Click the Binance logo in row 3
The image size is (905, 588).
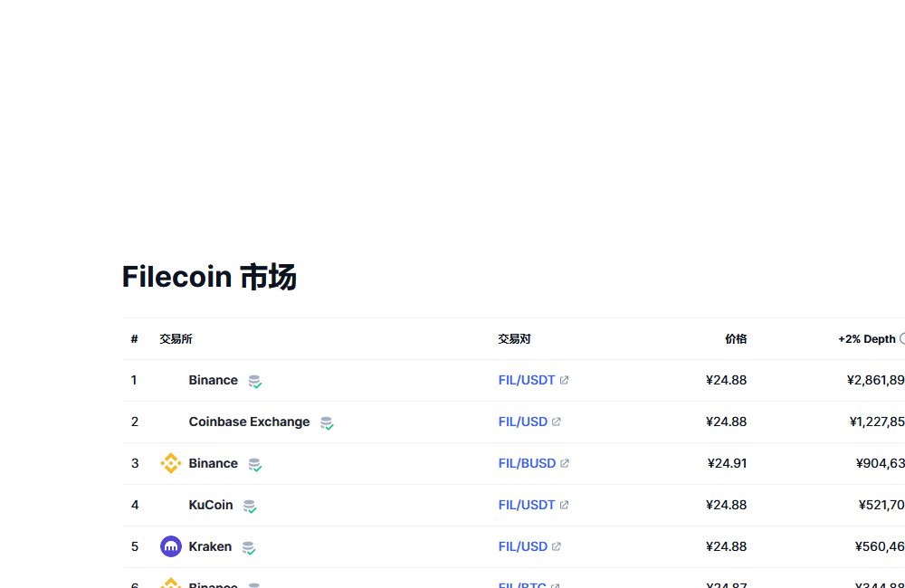pyautogui.click(x=171, y=463)
